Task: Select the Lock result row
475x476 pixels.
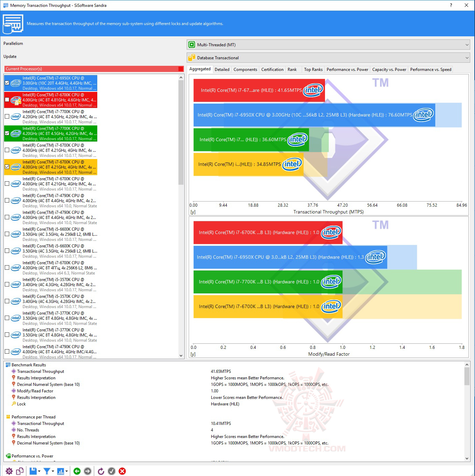Action: coord(21,404)
